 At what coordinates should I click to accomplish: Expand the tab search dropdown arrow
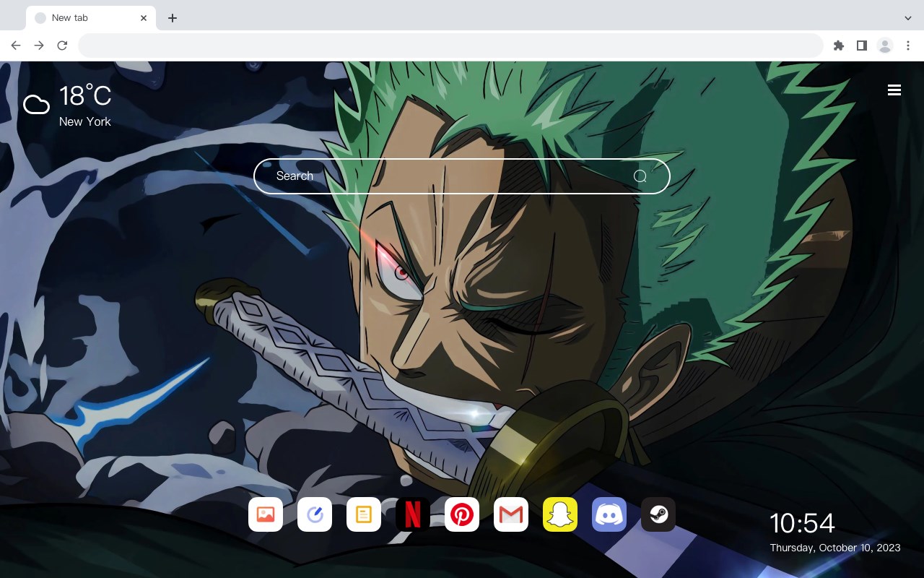(908, 17)
